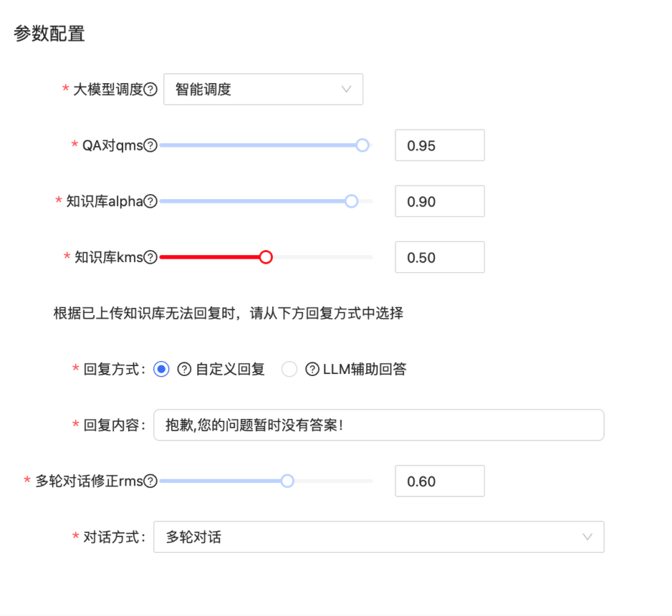Focus the 知识库kms value field 0.50
The height and width of the screenshot is (616, 672).
(x=439, y=257)
